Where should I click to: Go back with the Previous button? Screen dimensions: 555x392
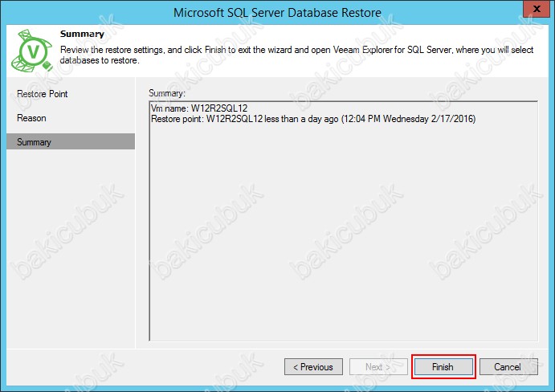pyautogui.click(x=313, y=367)
